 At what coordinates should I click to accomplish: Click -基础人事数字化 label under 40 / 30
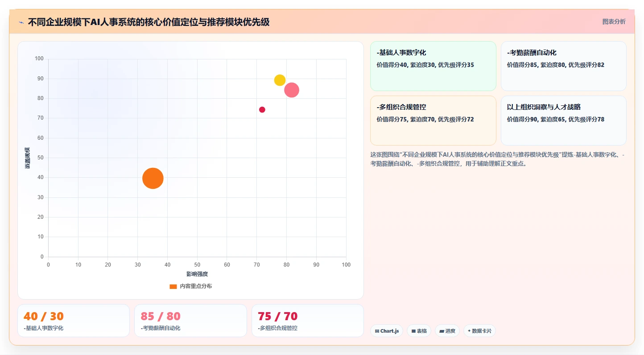click(43, 328)
